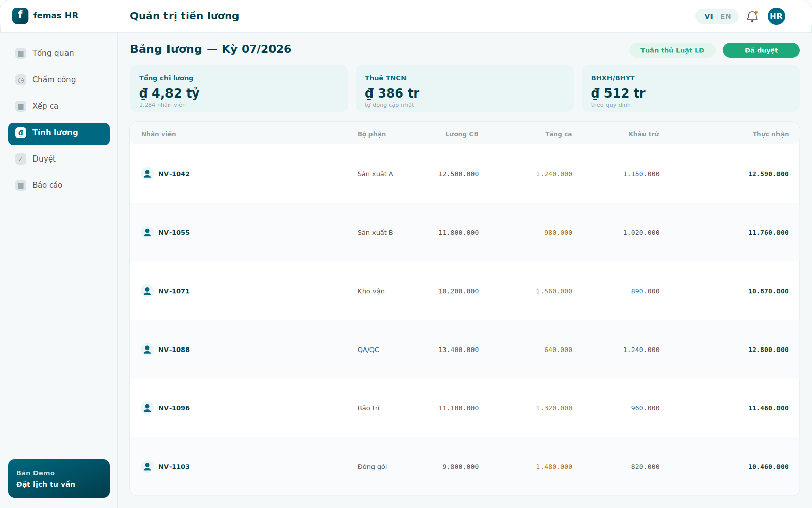812x508 pixels.
Task: Click the Thuế TNCN summary card
Action: [465, 88]
